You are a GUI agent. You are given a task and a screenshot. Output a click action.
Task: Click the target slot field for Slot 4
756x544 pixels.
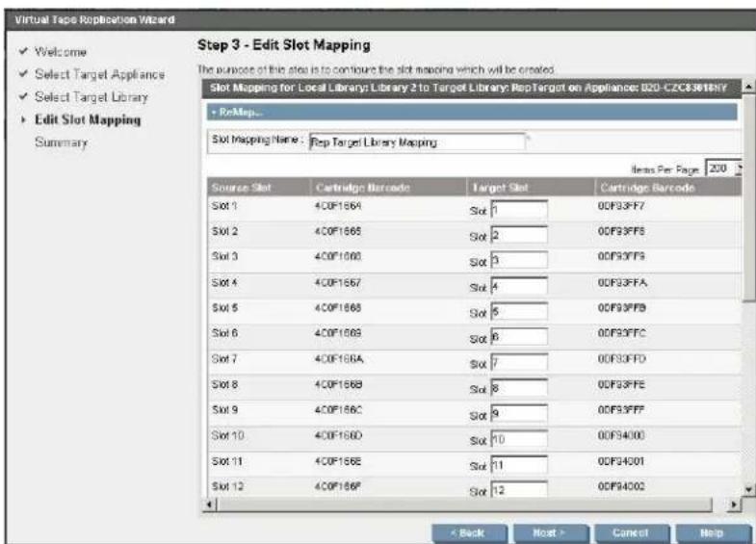[519, 286]
